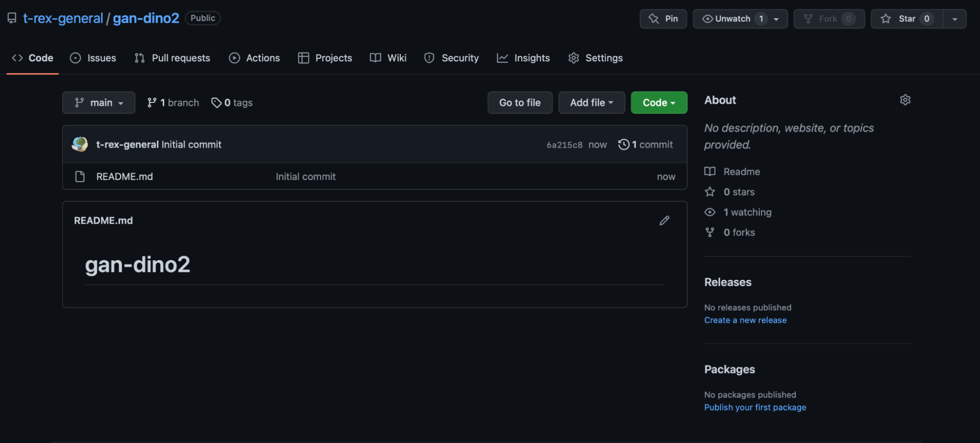View the 1 commit history
Image resolution: width=980 pixels, height=443 pixels.
click(x=646, y=145)
